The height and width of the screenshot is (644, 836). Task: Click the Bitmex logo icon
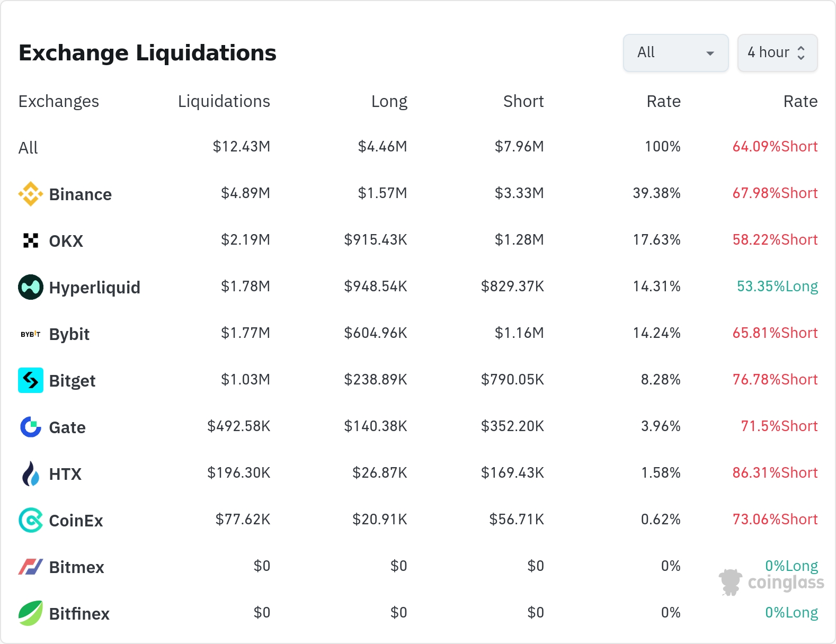(30, 567)
